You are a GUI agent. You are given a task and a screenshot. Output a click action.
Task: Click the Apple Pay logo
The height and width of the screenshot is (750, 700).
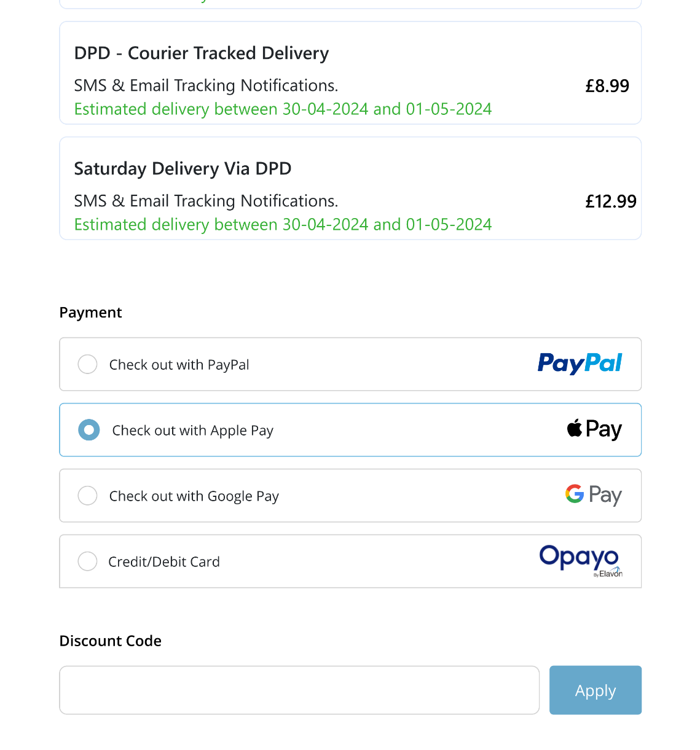(594, 429)
